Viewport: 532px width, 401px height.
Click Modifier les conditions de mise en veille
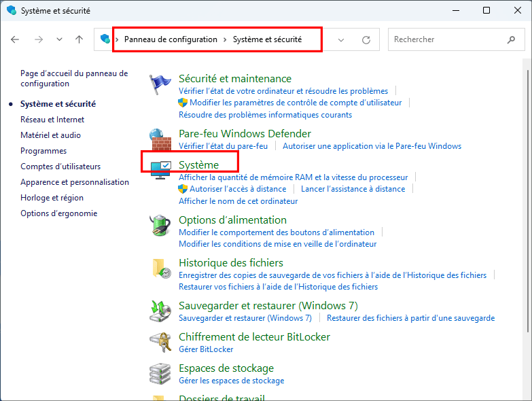click(277, 244)
